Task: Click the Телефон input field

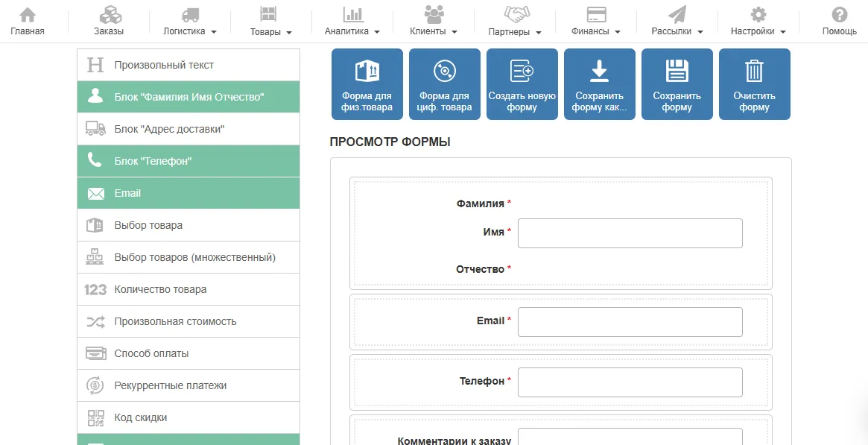Action: point(630,382)
